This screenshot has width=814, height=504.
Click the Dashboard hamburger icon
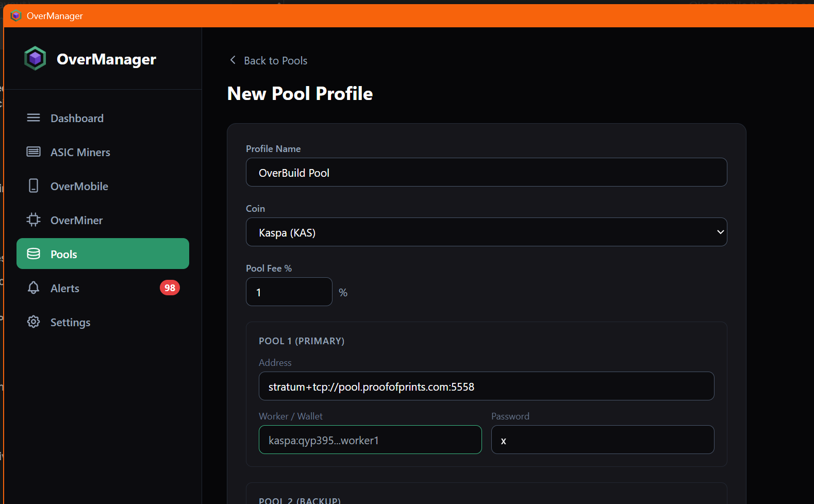click(x=34, y=118)
